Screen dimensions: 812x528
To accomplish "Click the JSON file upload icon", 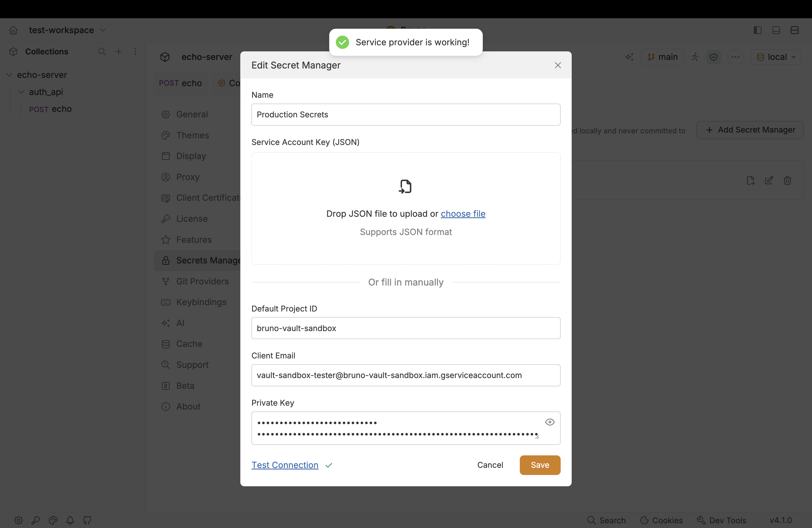I will 405,186.
